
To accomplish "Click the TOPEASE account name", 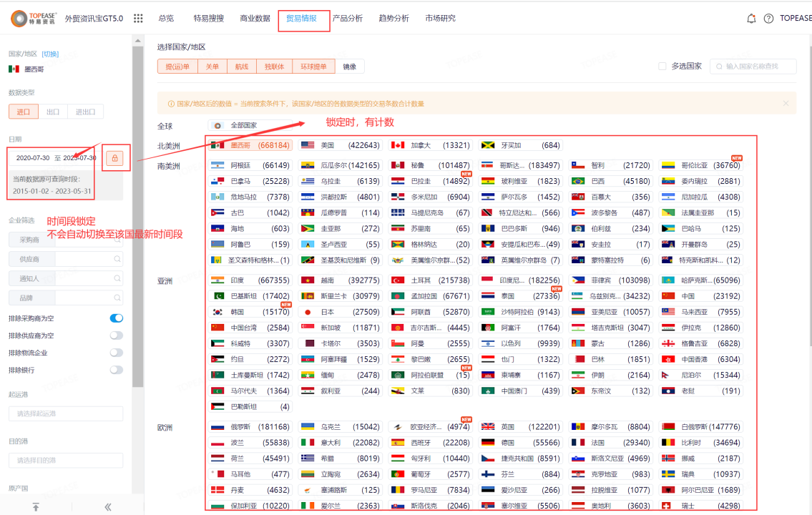I will pos(796,18).
